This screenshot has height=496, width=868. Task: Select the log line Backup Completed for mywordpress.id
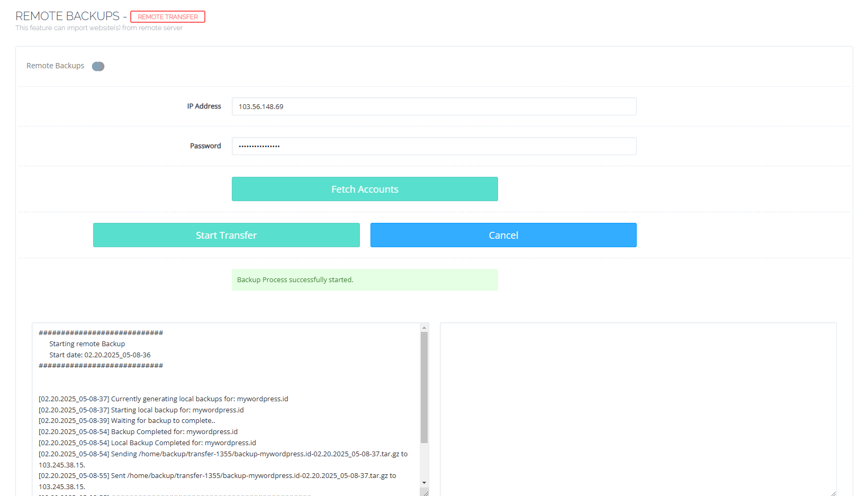pos(138,431)
